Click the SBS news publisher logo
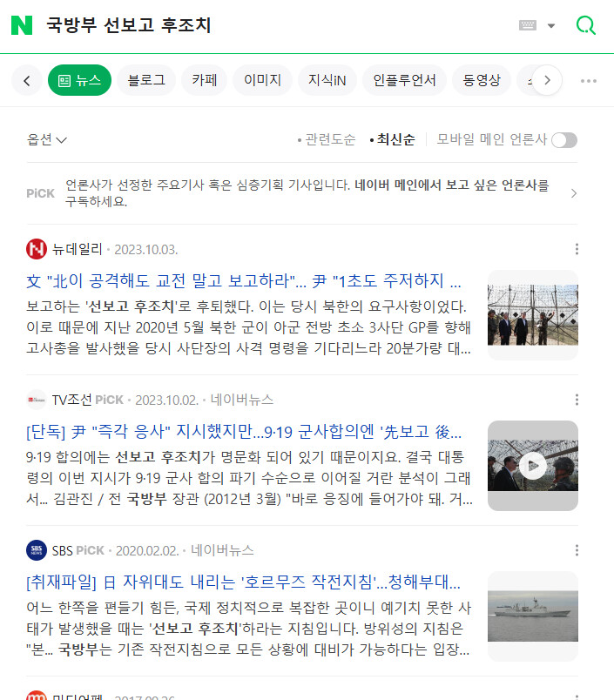 click(37, 550)
